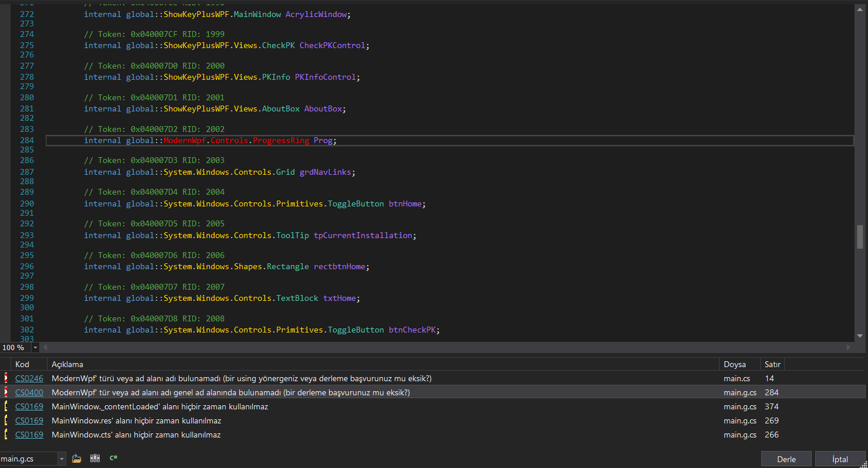This screenshot has width=868, height=468.
Task: Sort errors by the Açıklama column header
Action: pos(383,364)
